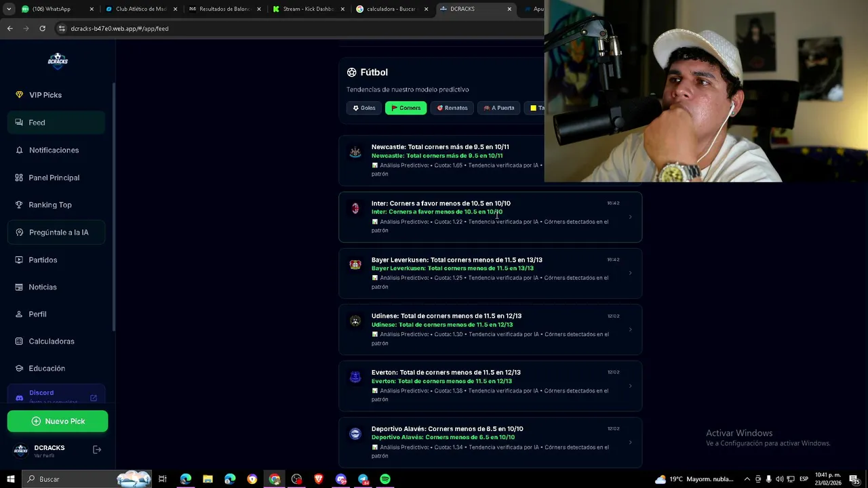The width and height of the screenshot is (868, 488).
Task: Click the Calculadoras icon
Action: tap(19, 341)
